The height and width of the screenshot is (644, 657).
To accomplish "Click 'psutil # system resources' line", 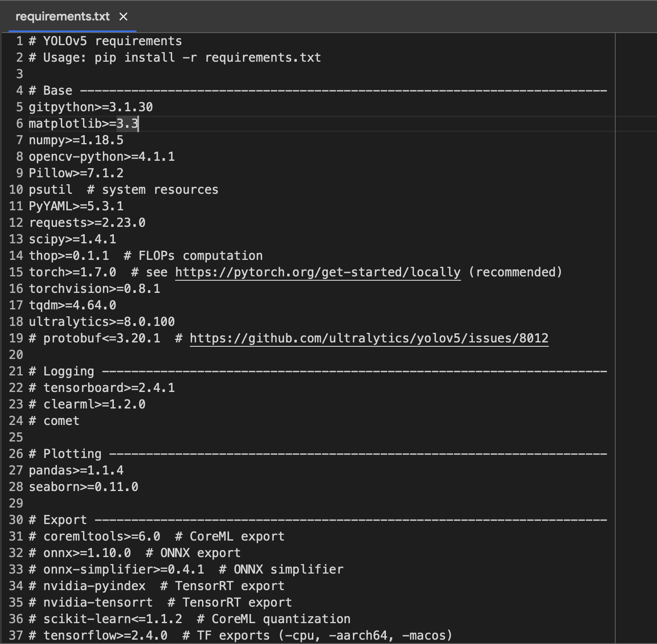I will coord(123,189).
